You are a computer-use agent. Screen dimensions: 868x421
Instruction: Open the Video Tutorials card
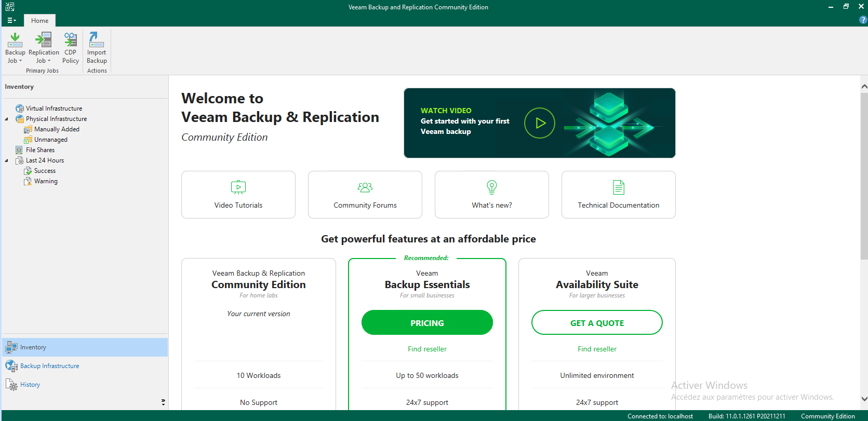tap(238, 195)
